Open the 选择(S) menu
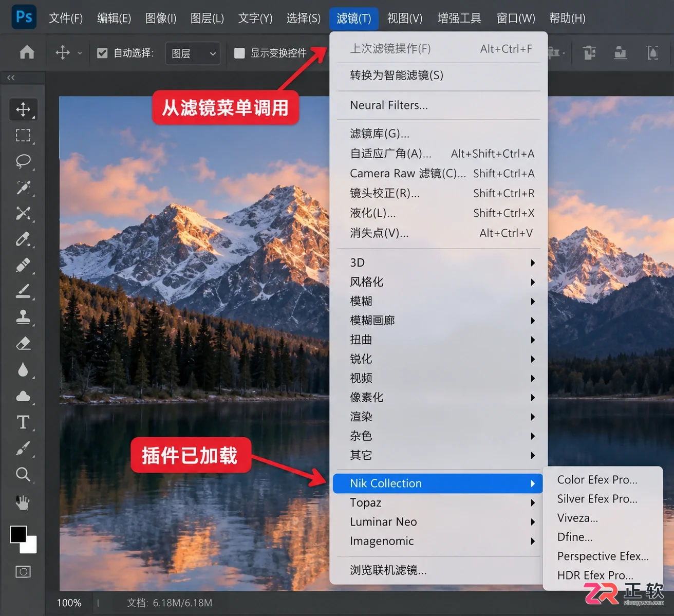Image resolution: width=674 pixels, height=616 pixels. click(304, 18)
